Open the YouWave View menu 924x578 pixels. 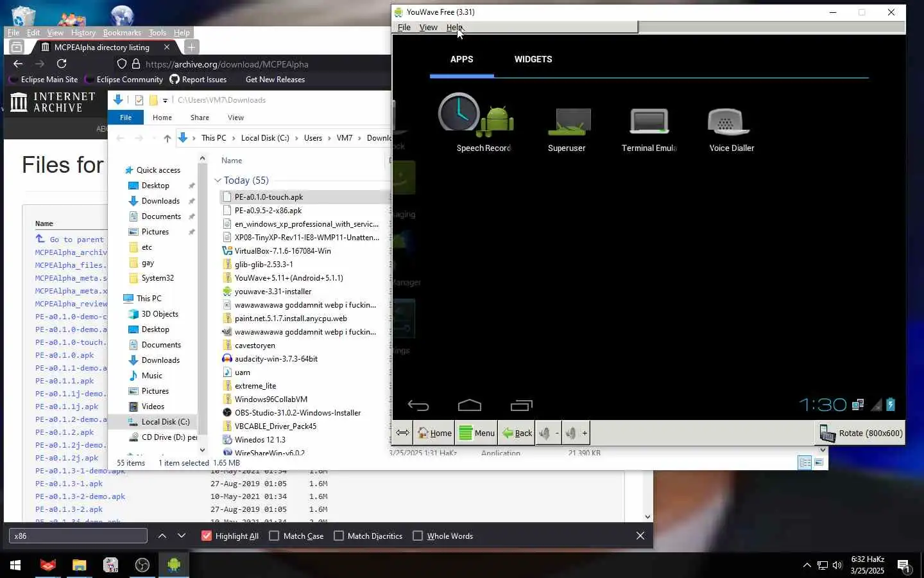[x=428, y=28]
